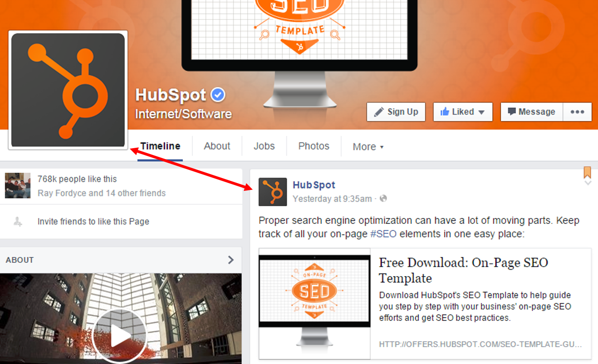Image resolution: width=598 pixels, height=364 pixels.
Task: Click the Sign Up button
Action: [396, 112]
